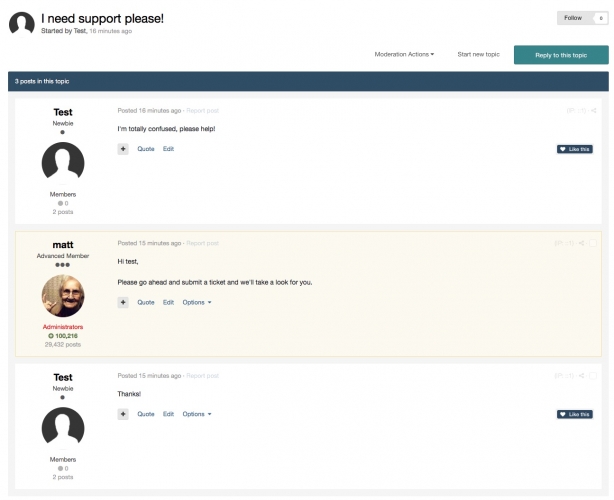Click Start new topic
This screenshot has height=500, width=614.
click(x=478, y=54)
